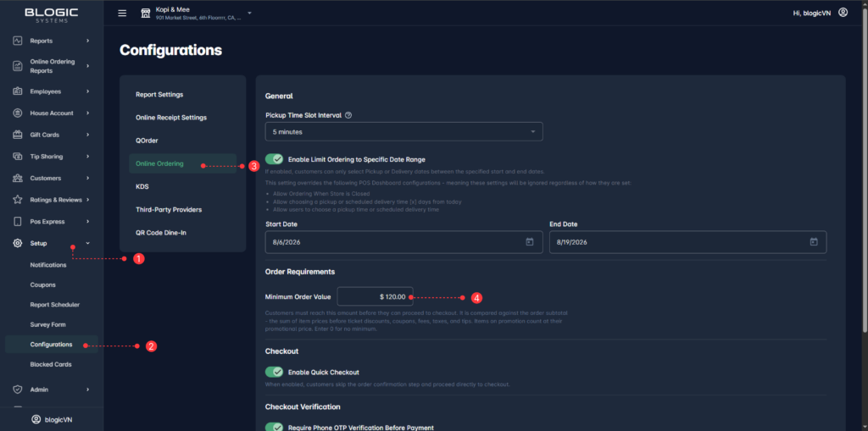Image resolution: width=868 pixels, height=431 pixels.
Task: Click the Customers people icon
Action: pyautogui.click(x=18, y=178)
